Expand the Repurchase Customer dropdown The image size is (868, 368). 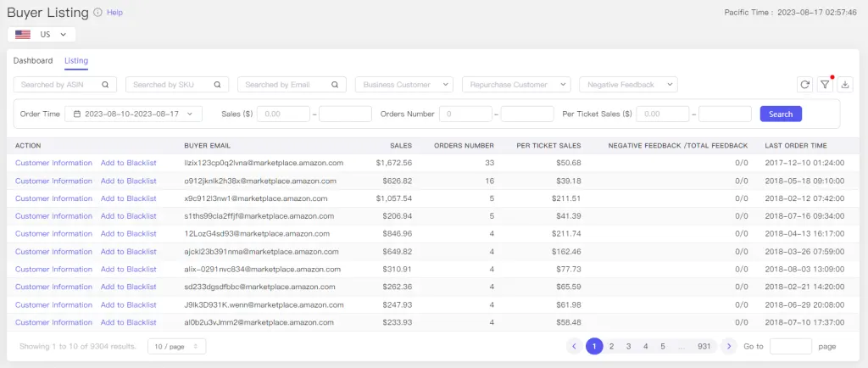[x=517, y=85]
